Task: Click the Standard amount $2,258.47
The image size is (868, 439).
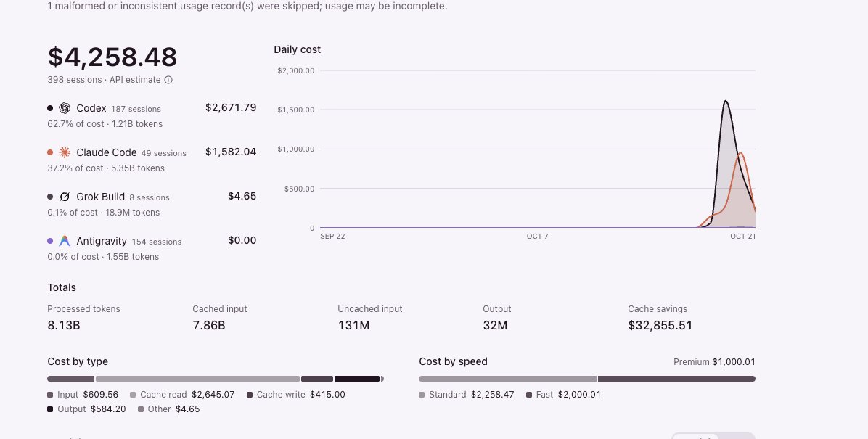Action: (x=493, y=395)
